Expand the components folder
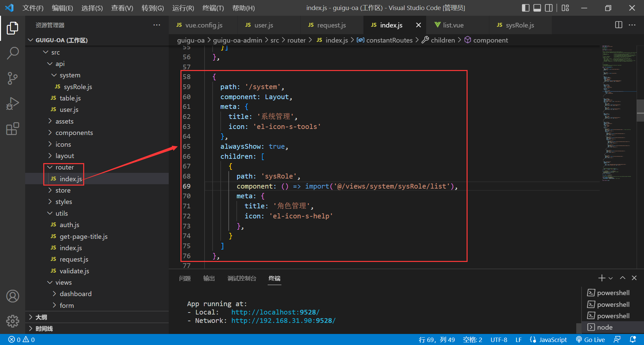The width and height of the screenshot is (644, 345). click(x=74, y=133)
